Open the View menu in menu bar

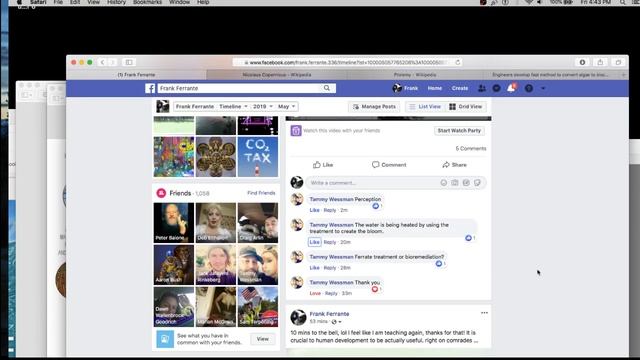(93, 2)
